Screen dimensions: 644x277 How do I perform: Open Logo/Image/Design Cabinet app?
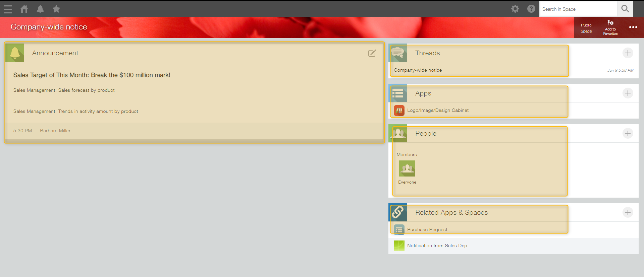coord(438,111)
